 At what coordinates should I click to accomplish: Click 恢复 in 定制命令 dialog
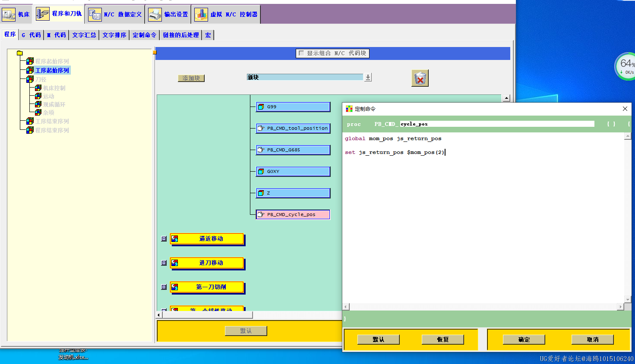click(x=443, y=340)
